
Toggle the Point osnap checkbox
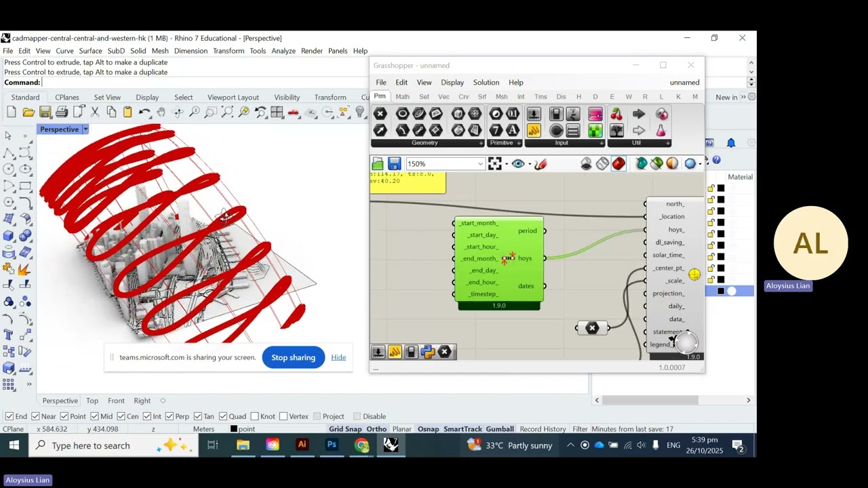64,416
